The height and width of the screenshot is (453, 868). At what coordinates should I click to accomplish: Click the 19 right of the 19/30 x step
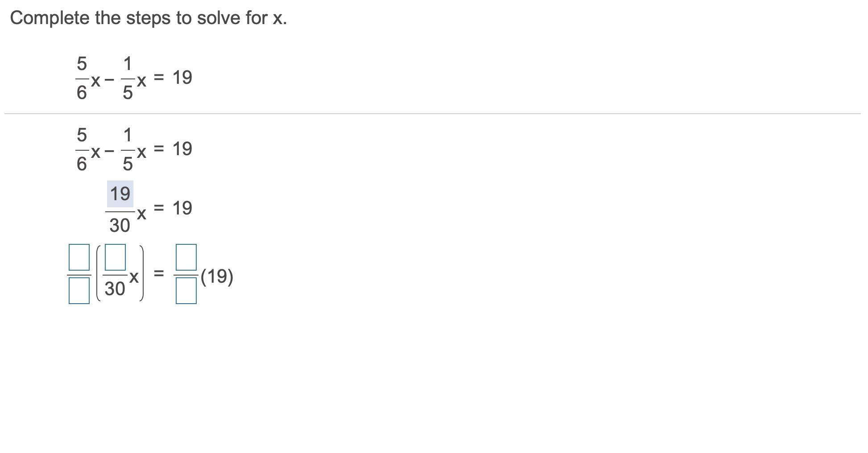pyautogui.click(x=182, y=208)
